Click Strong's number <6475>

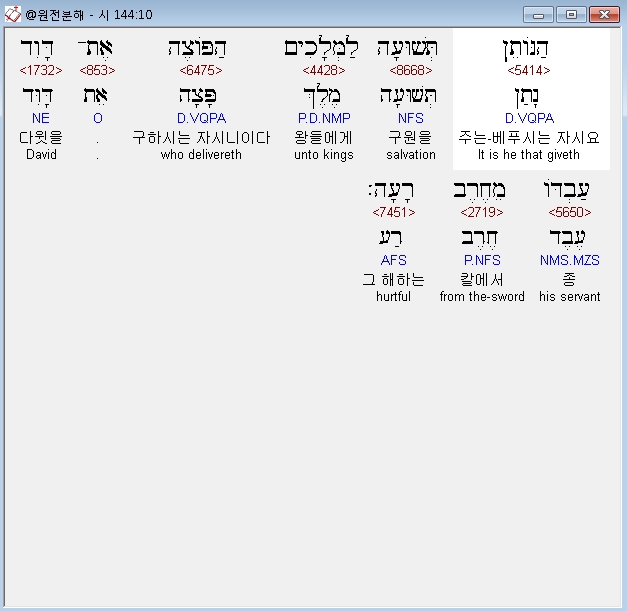pos(201,70)
